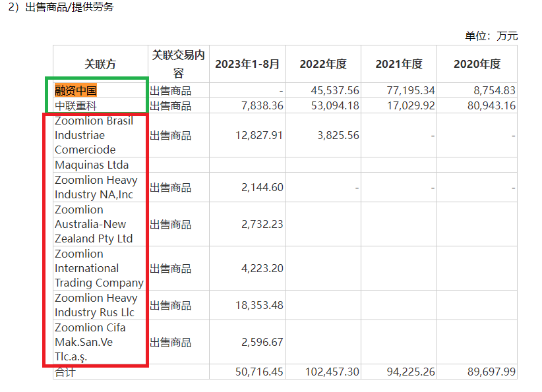Click the 2023年1-8月 column header
The height and width of the screenshot is (392, 542).
247,64
